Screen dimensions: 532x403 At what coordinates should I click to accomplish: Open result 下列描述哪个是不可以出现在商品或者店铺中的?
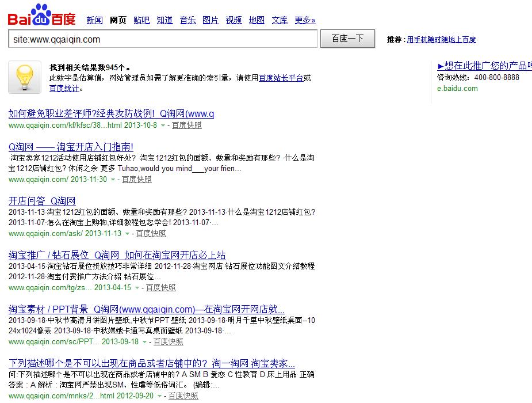[x=152, y=364]
